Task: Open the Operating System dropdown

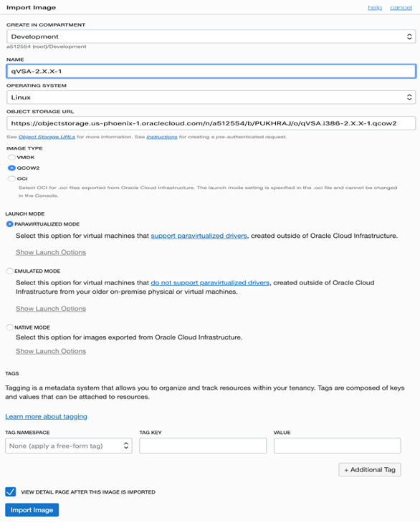Action: [211, 97]
